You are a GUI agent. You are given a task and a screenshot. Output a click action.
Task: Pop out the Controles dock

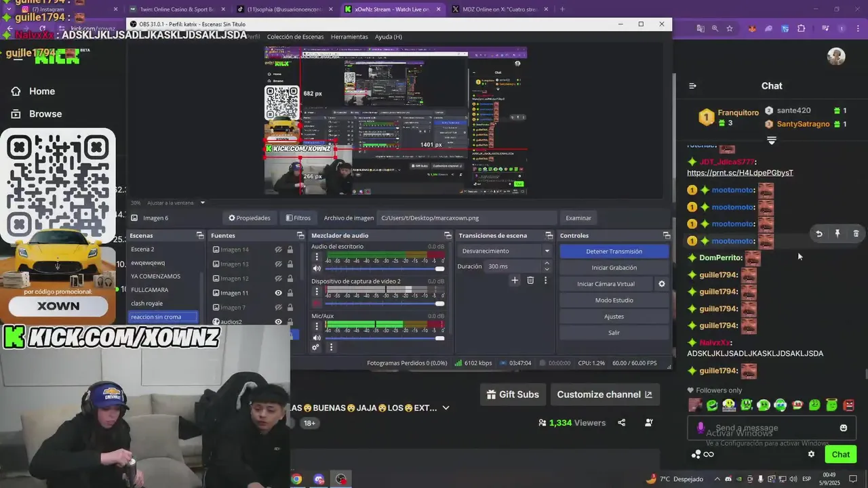click(x=667, y=235)
